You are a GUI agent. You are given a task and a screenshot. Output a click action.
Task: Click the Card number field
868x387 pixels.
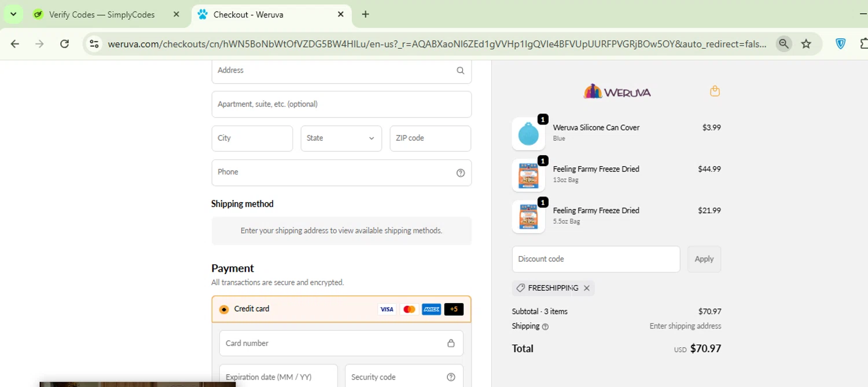tap(341, 343)
